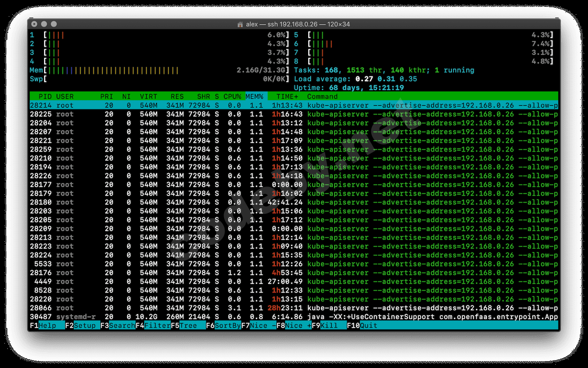Sort processes by the CPU% column
The width and height of the screenshot is (588, 368).
(232, 96)
